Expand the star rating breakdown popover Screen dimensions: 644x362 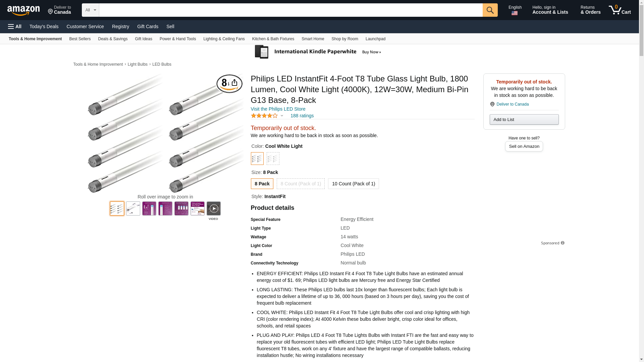282,116
